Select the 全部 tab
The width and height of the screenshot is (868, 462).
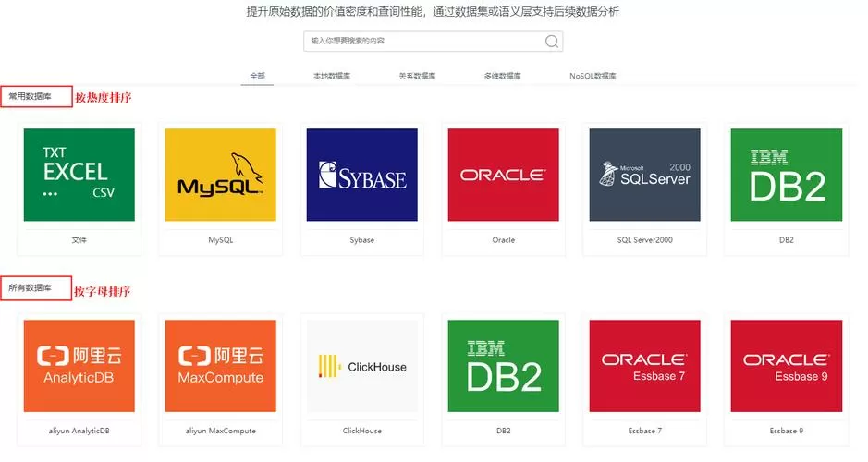[x=257, y=76]
